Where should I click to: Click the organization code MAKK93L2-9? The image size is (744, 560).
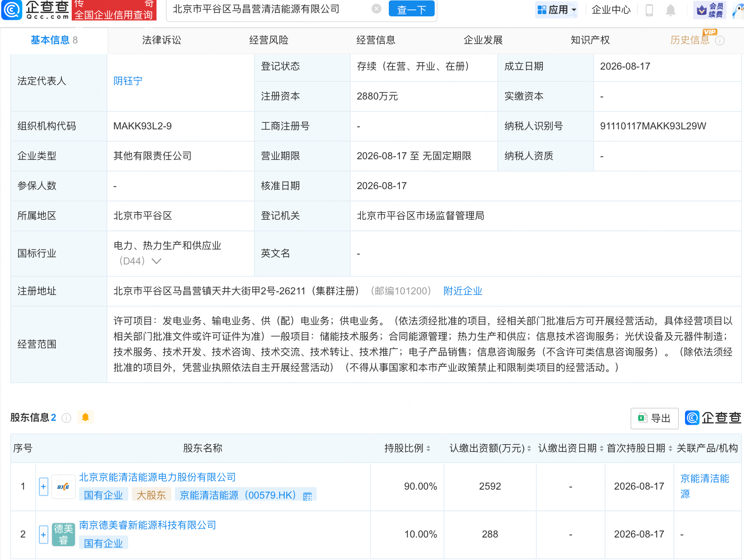point(142,126)
